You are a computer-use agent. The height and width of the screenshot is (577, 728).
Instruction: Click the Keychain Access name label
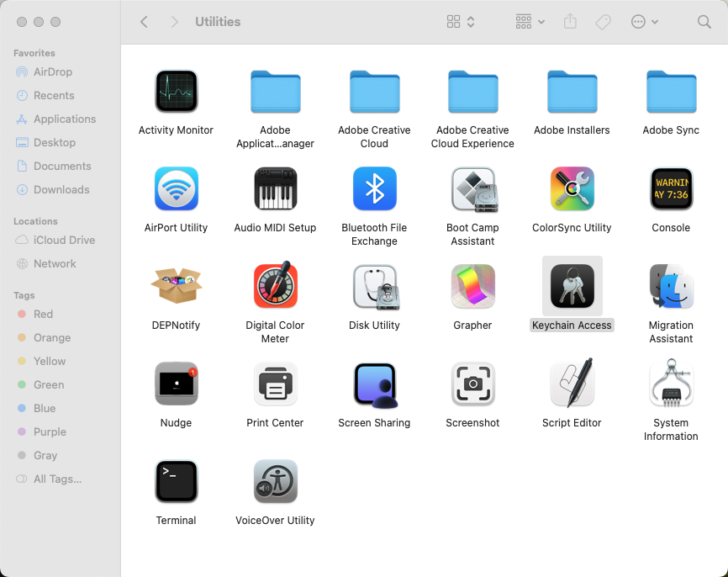coord(572,326)
